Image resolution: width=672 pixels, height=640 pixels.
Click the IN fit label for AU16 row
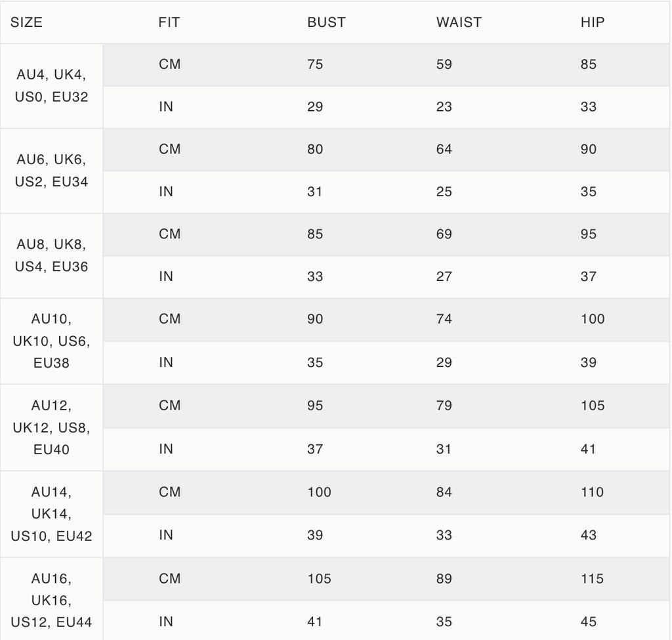coord(166,622)
